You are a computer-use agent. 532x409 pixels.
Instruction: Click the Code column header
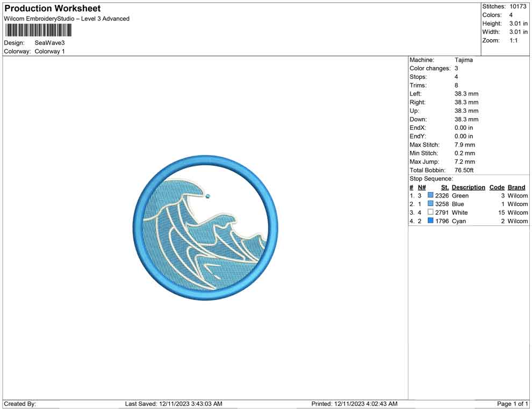click(497, 187)
